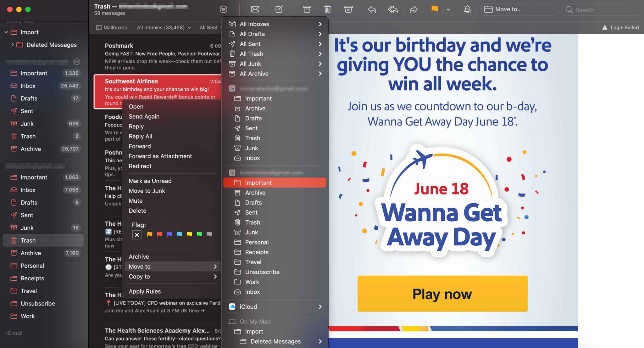Image resolution: width=644 pixels, height=348 pixels.
Task: Select the forward message icon
Action: (x=413, y=9)
